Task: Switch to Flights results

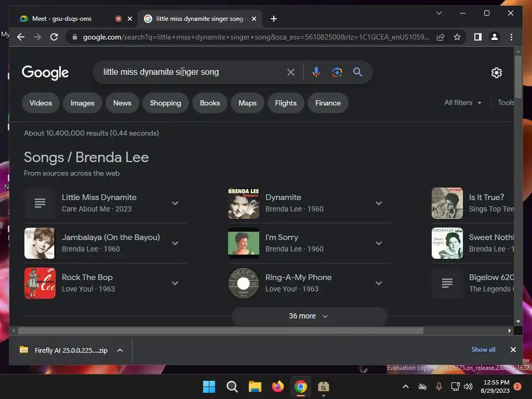Action: point(286,103)
